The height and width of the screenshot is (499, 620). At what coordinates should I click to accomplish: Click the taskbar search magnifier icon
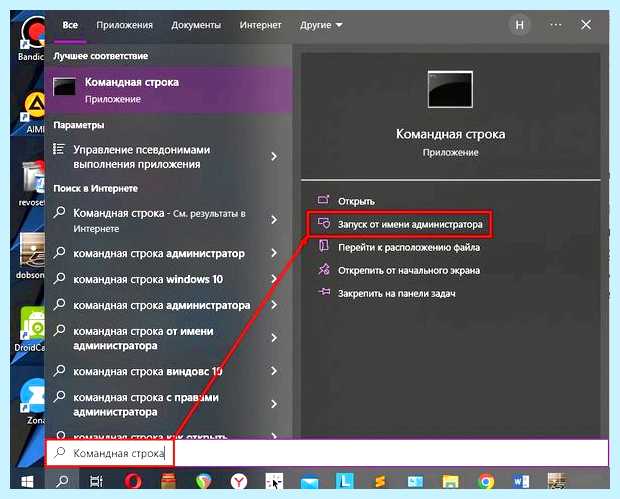pyautogui.click(x=62, y=481)
